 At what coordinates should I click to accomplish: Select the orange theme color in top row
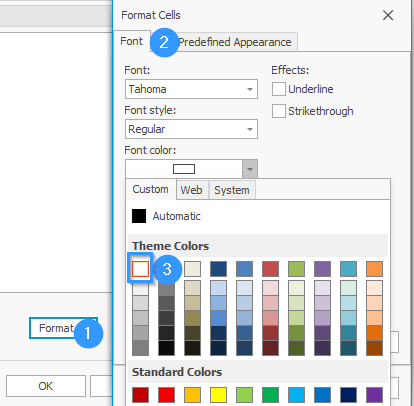point(374,269)
